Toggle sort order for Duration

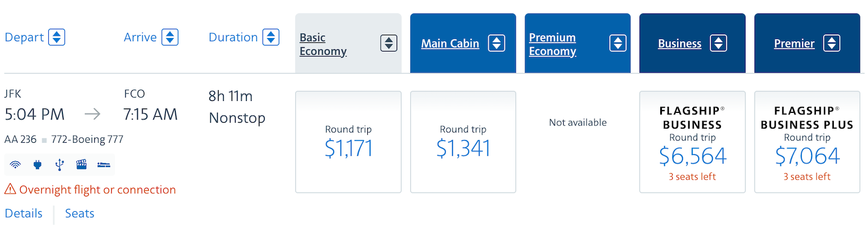coord(271,37)
